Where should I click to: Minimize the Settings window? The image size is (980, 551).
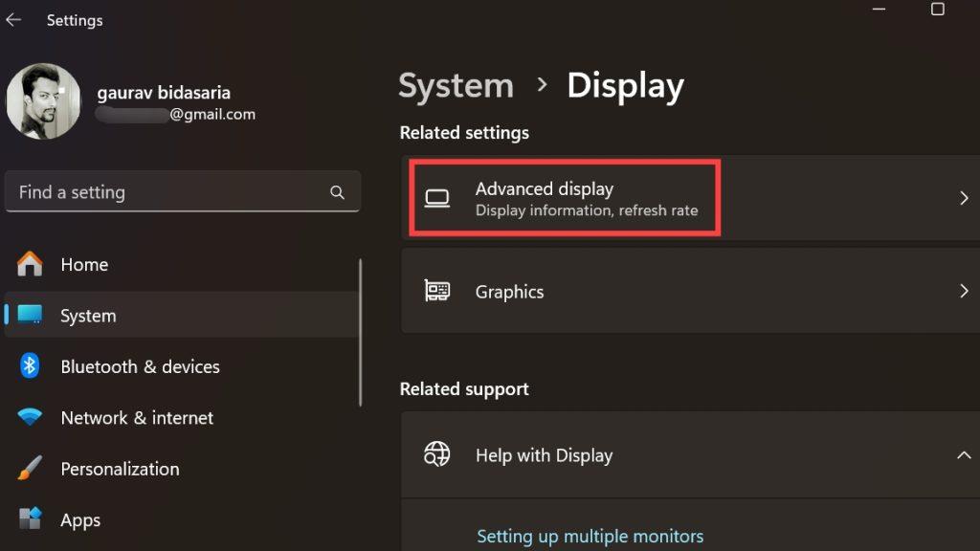tap(879, 9)
